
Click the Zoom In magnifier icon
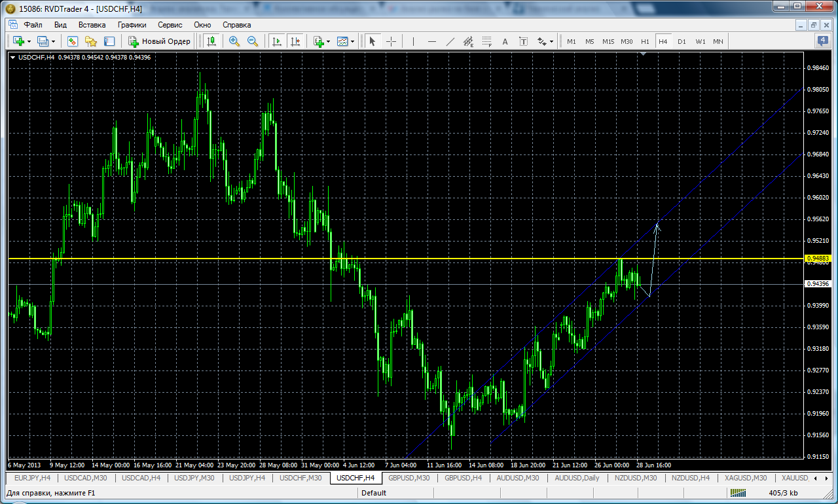click(x=234, y=41)
